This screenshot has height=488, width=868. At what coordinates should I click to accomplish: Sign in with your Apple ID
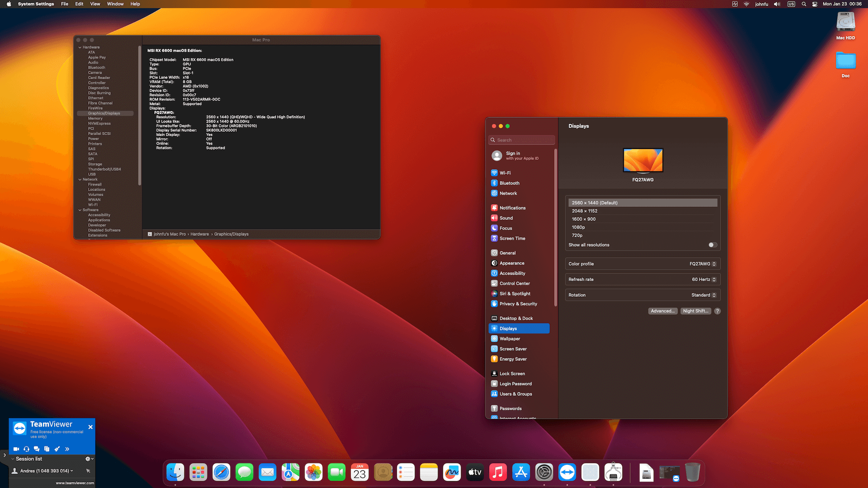519,156
